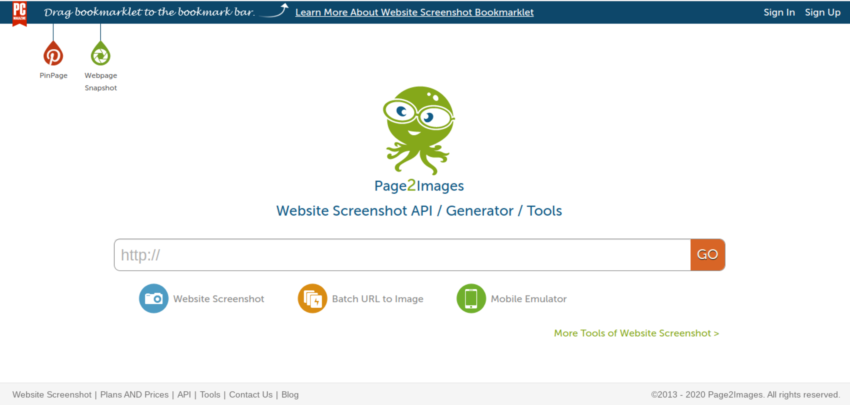Click the orange Batch URL to Image icon

click(312, 298)
